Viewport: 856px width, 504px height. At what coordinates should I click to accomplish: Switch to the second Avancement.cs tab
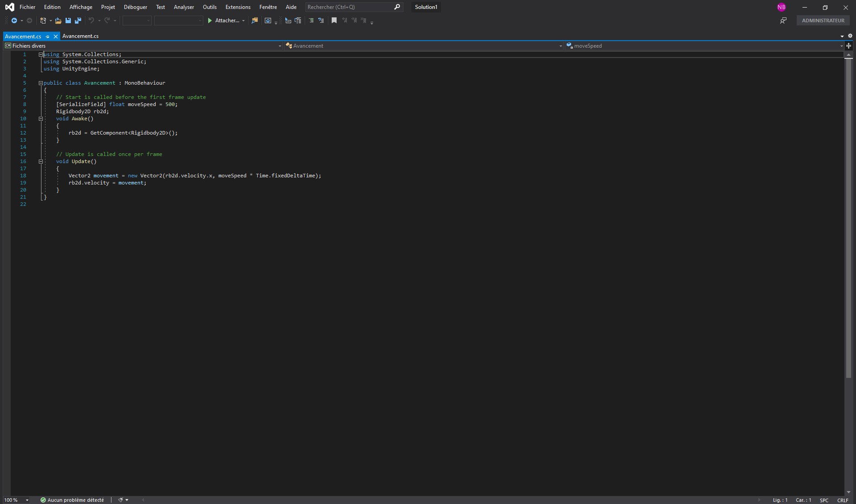pos(81,36)
